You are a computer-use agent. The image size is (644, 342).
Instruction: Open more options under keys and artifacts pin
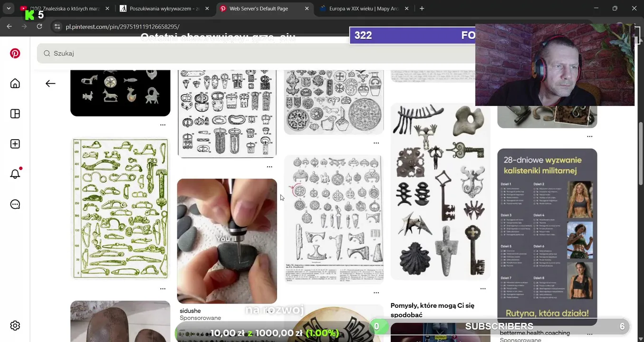click(483, 288)
